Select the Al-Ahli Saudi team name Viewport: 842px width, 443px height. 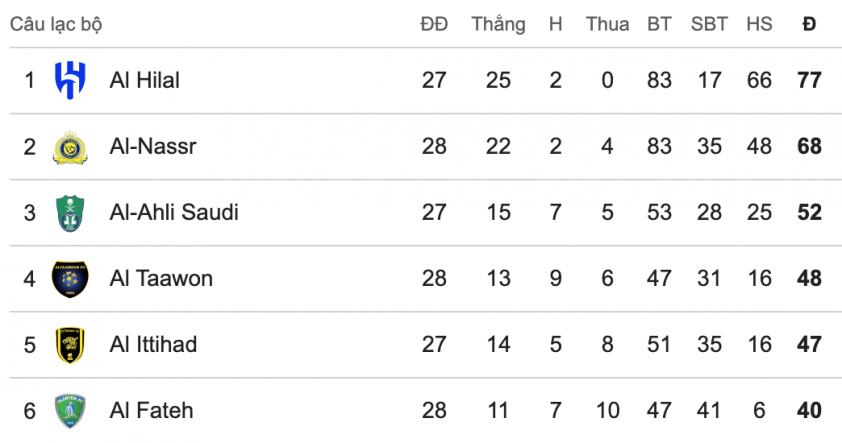point(174,213)
